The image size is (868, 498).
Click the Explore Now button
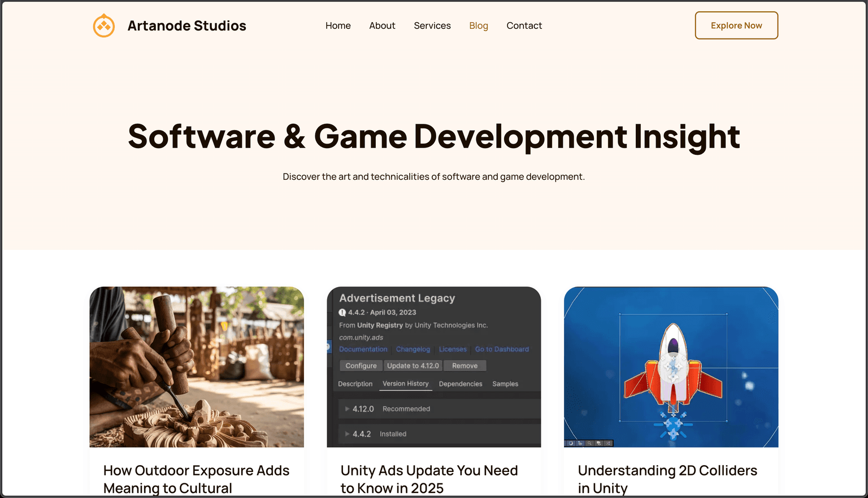click(736, 25)
